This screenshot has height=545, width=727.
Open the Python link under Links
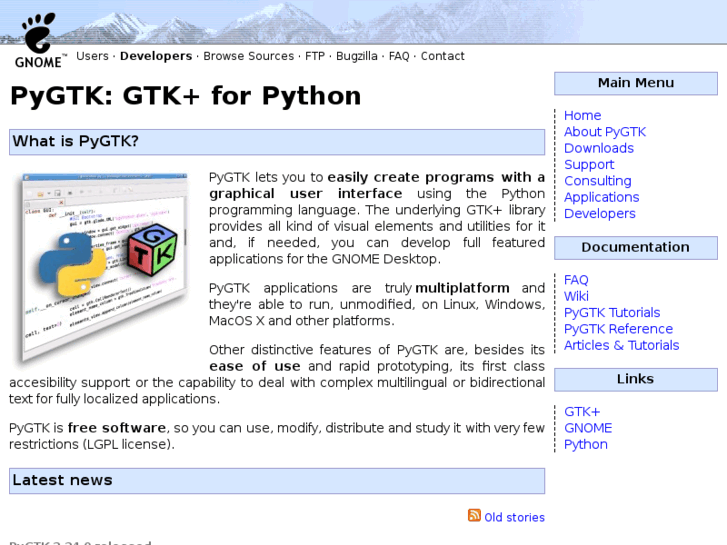586,445
